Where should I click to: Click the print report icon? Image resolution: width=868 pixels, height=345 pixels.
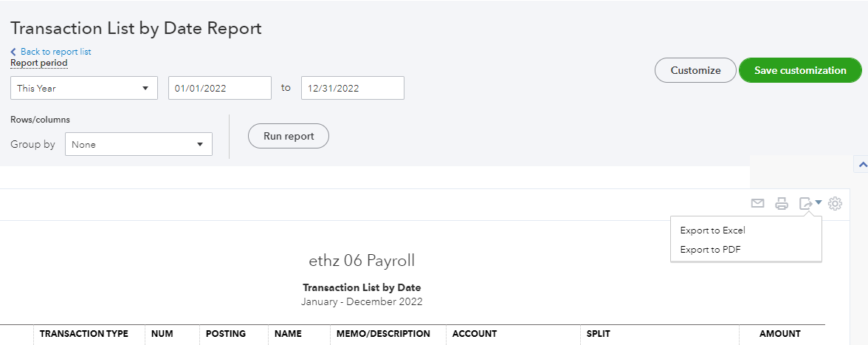(x=782, y=204)
